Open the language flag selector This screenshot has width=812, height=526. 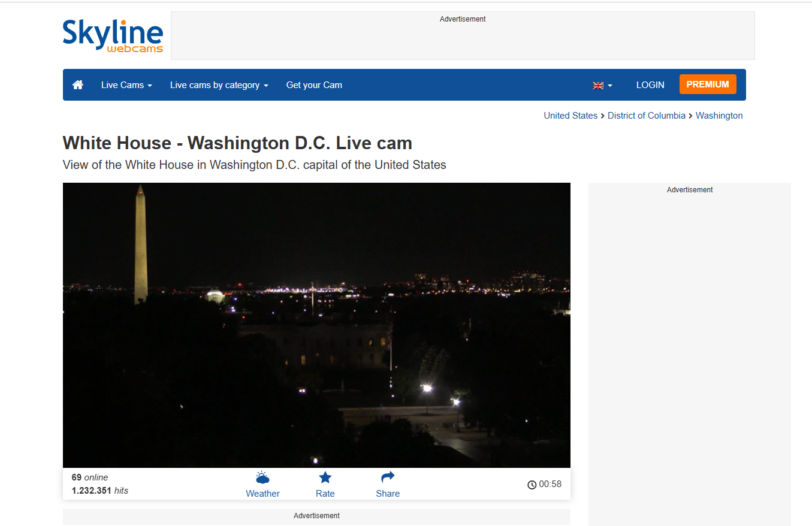pyautogui.click(x=602, y=86)
